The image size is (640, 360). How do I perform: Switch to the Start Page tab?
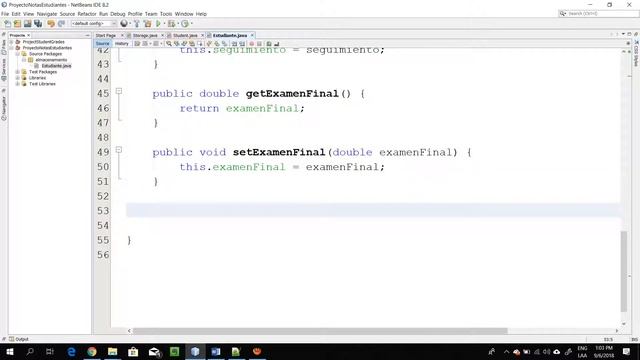106,36
